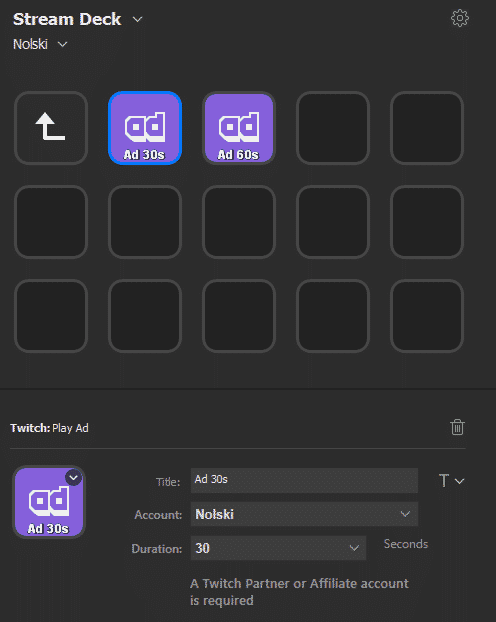The width and height of the screenshot is (496, 622).
Task: Open the title text style T menu
Action: [451, 481]
